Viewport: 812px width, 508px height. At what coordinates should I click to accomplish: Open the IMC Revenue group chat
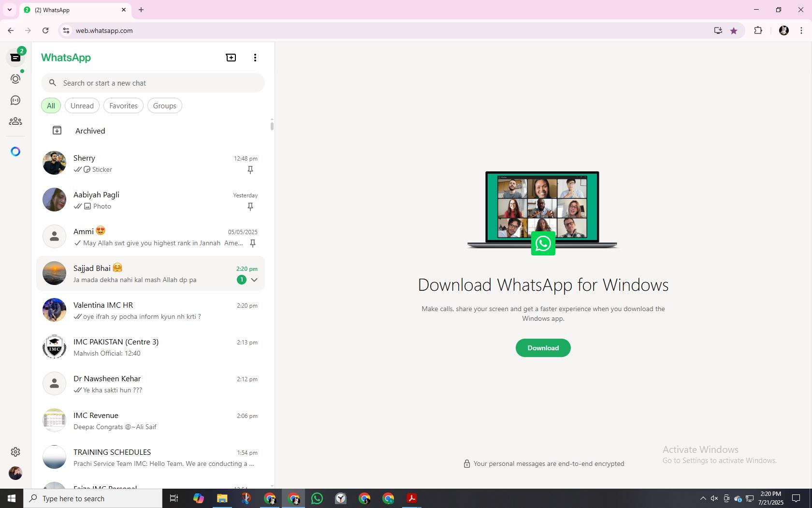coord(151,421)
